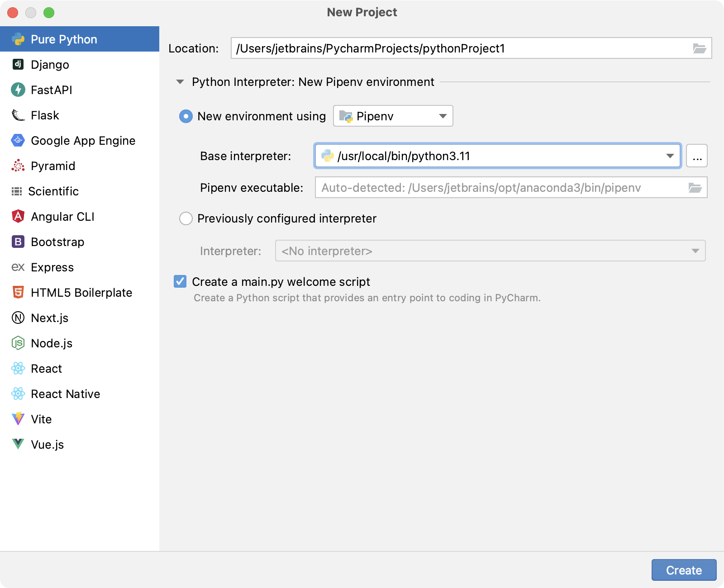Select Vue.js from the sidebar
This screenshot has height=588, width=724.
tap(18, 444)
